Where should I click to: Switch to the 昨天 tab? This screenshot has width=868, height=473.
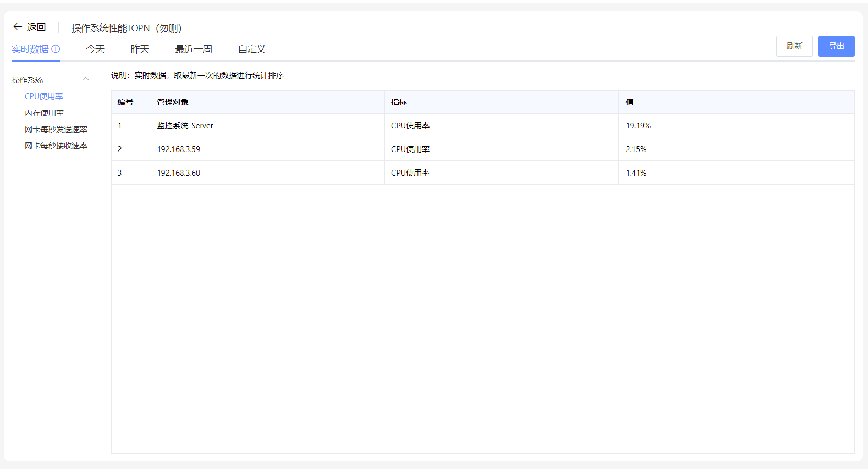140,49
